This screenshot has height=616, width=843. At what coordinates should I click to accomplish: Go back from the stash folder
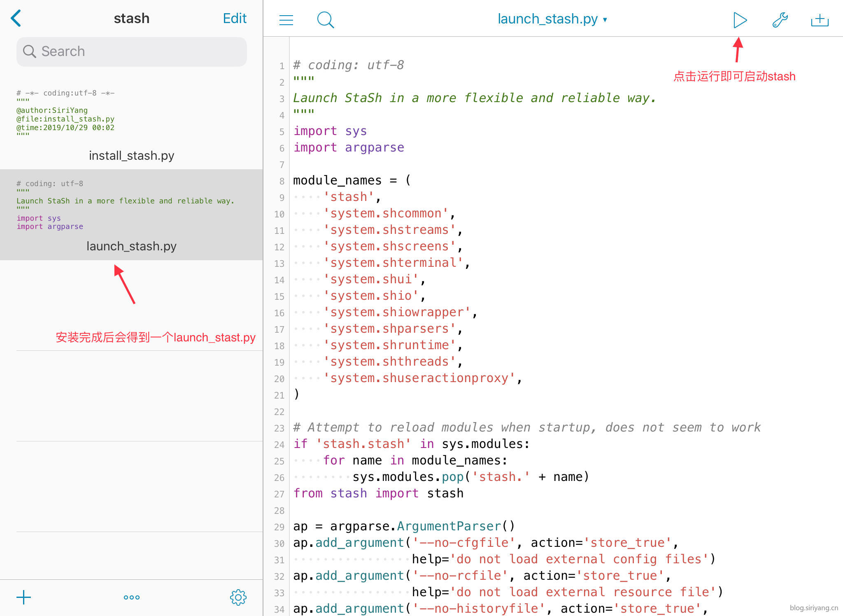pos(16,19)
